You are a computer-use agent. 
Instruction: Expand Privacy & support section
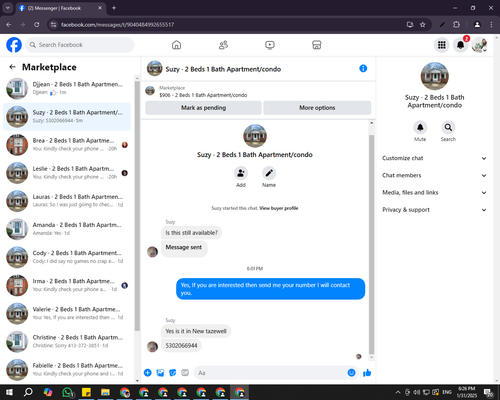coord(434,210)
